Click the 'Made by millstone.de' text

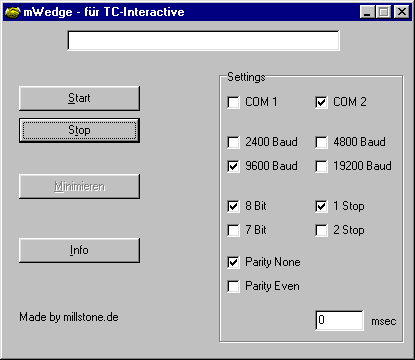69,317
